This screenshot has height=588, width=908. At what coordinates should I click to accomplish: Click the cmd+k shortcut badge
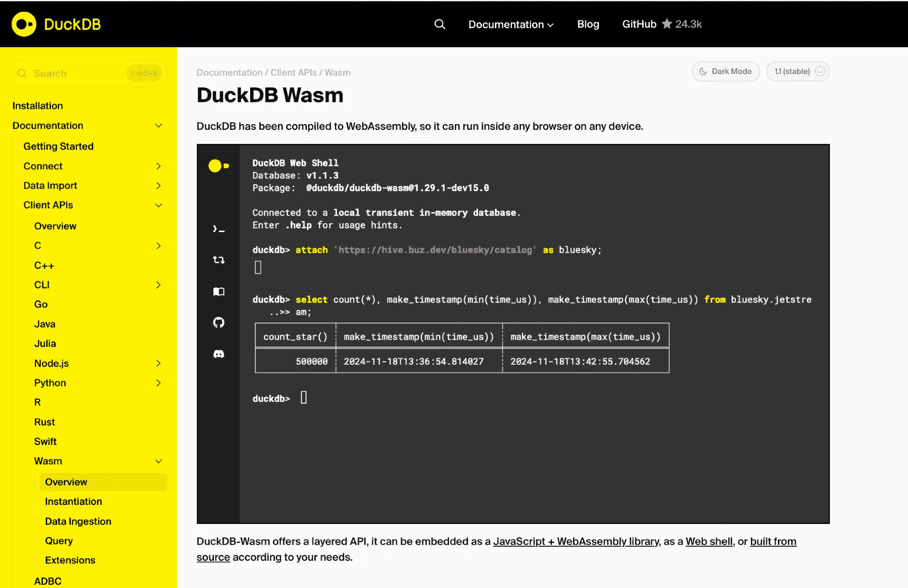[x=144, y=73]
